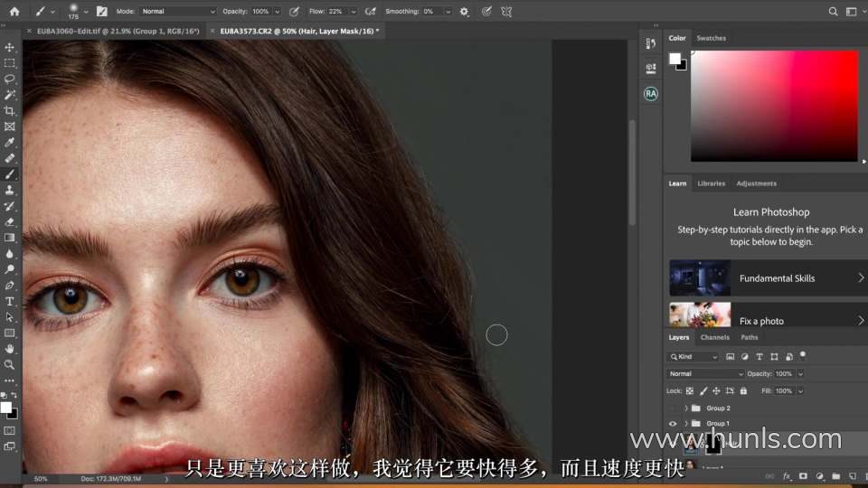Select the Lasso tool
The width and height of the screenshot is (868, 488).
click(x=10, y=79)
